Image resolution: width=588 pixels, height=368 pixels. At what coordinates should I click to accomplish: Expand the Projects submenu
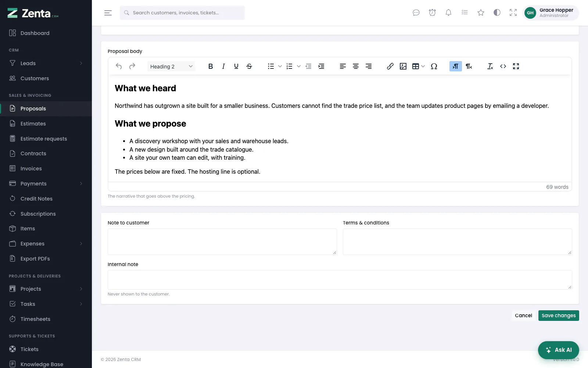[x=46, y=289]
